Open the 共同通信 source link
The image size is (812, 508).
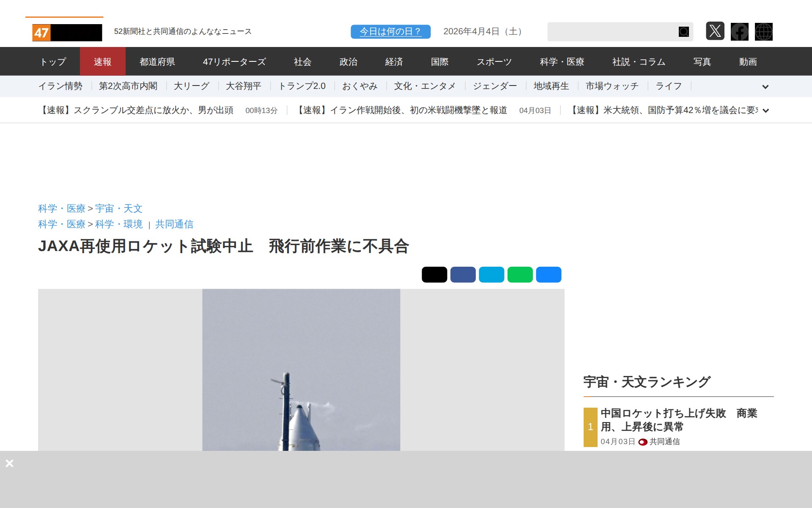click(x=174, y=224)
